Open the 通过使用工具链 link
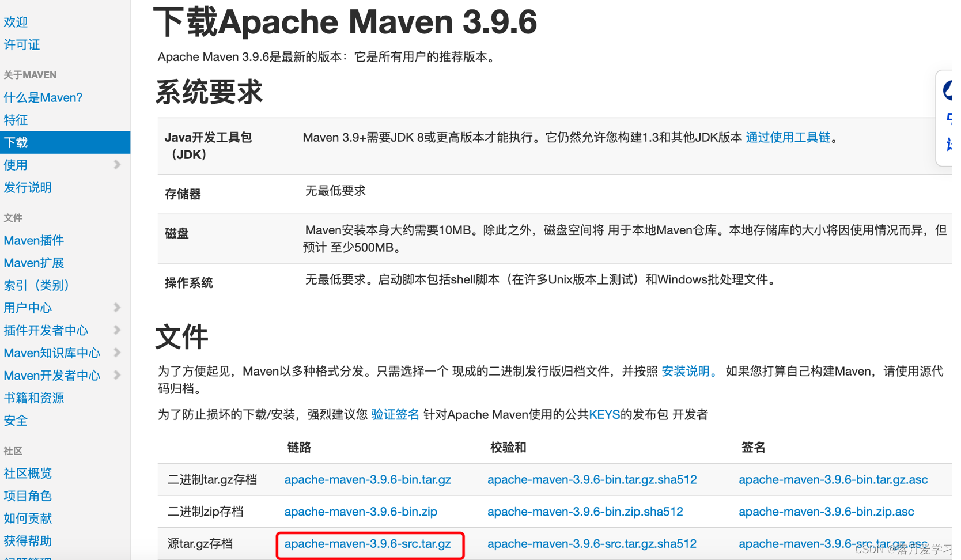 coord(788,137)
